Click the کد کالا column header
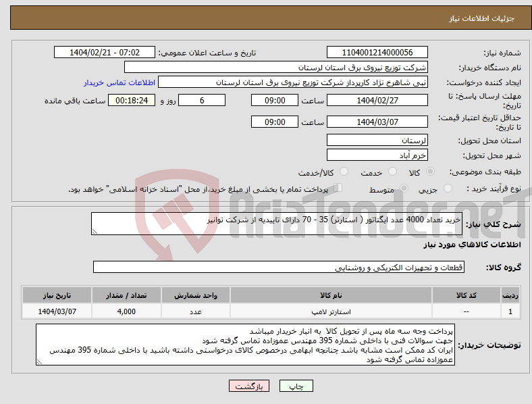Image resolution: width=532 pixels, height=404 pixels. pyautogui.click(x=467, y=295)
